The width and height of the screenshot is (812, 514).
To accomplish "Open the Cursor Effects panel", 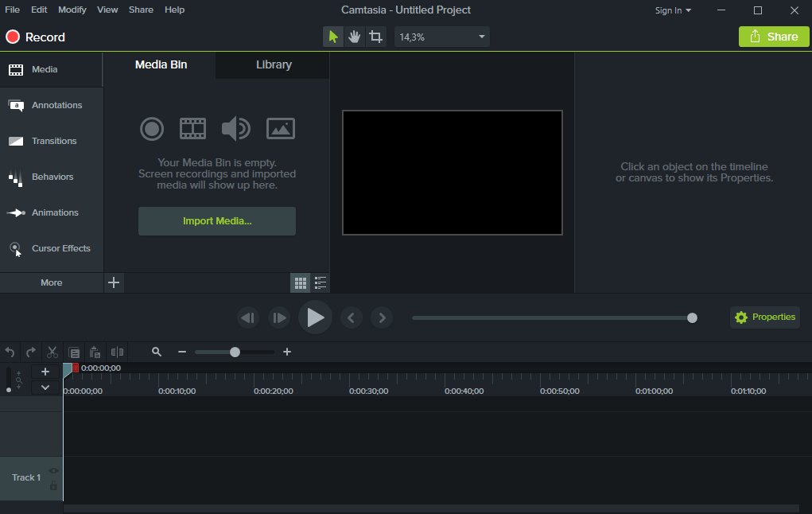I will [x=52, y=248].
